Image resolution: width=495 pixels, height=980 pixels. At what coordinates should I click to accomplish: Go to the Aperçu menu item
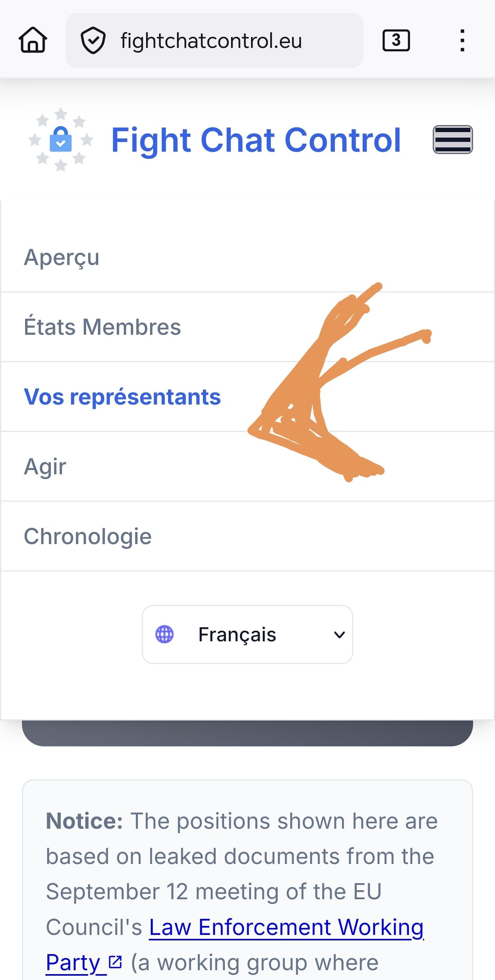pyautogui.click(x=61, y=258)
